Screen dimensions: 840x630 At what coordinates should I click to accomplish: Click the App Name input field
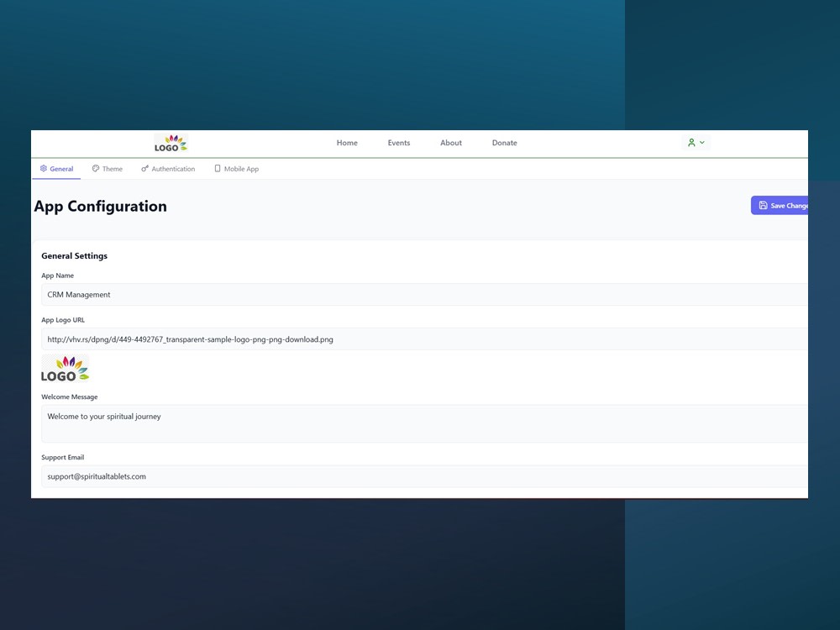424,295
